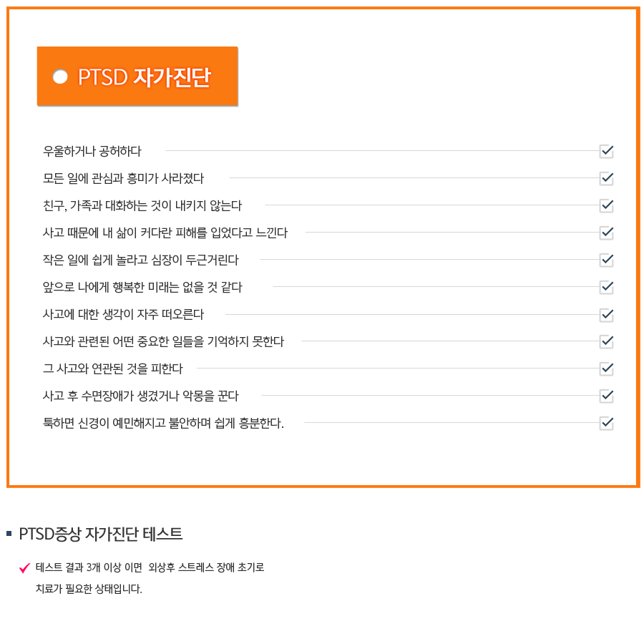Image resolution: width=644 pixels, height=644 pixels.
Task: Check 작은 일에 쉽게 놀라고 심장이 두근거린다 box
Action: pyautogui.click(x=606, y=260)
